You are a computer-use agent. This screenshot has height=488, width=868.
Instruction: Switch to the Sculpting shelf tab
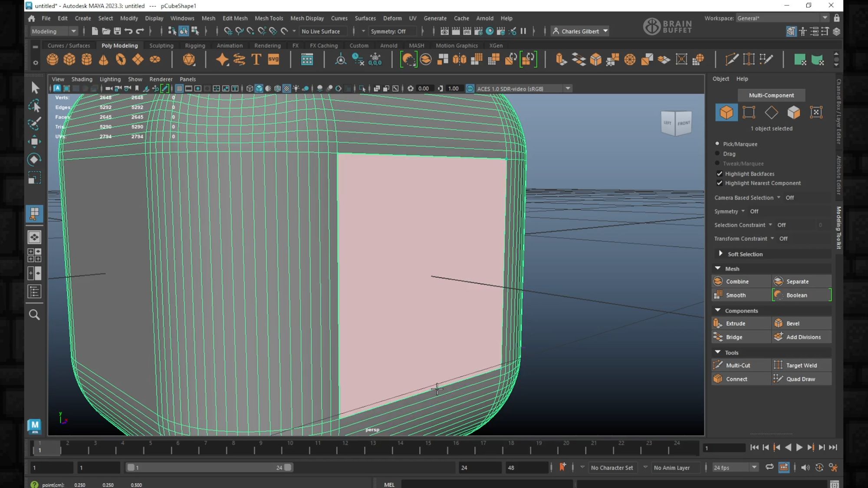161,46
